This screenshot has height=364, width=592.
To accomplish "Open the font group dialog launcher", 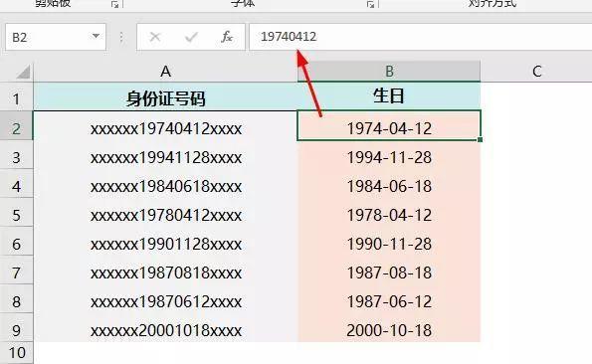I will coord(371,4).
